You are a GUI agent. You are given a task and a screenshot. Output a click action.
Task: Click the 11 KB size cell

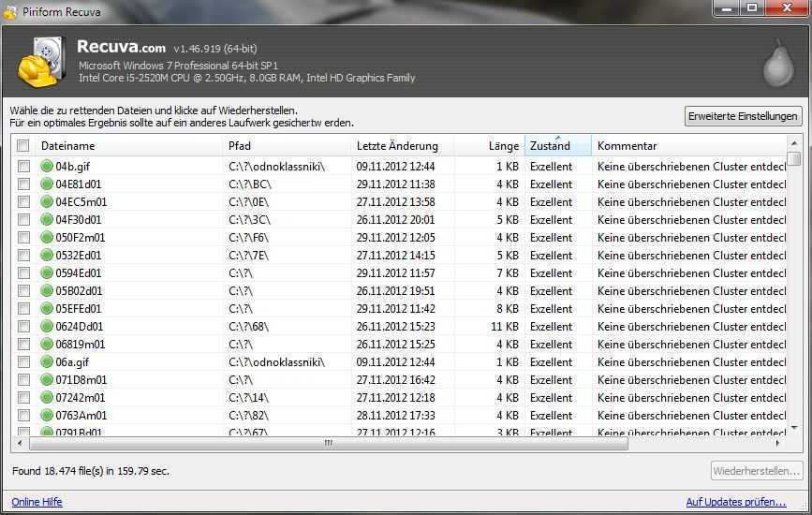pos(505,326)
